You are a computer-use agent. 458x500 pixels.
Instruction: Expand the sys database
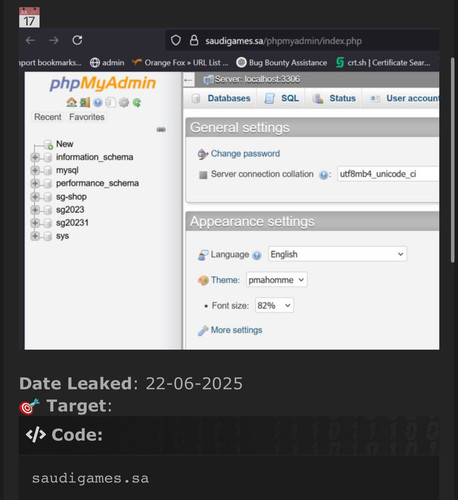click(x=35, y=236)
